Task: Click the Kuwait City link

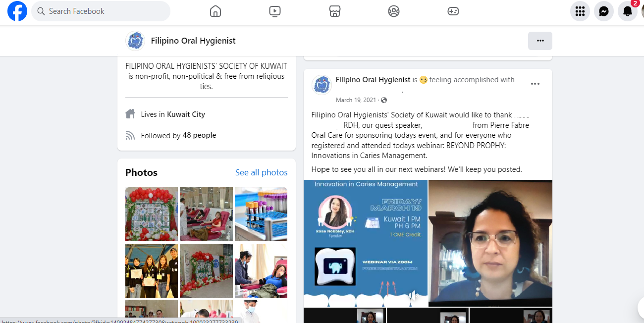Action: pyautogui.click(x=186, y=114)
